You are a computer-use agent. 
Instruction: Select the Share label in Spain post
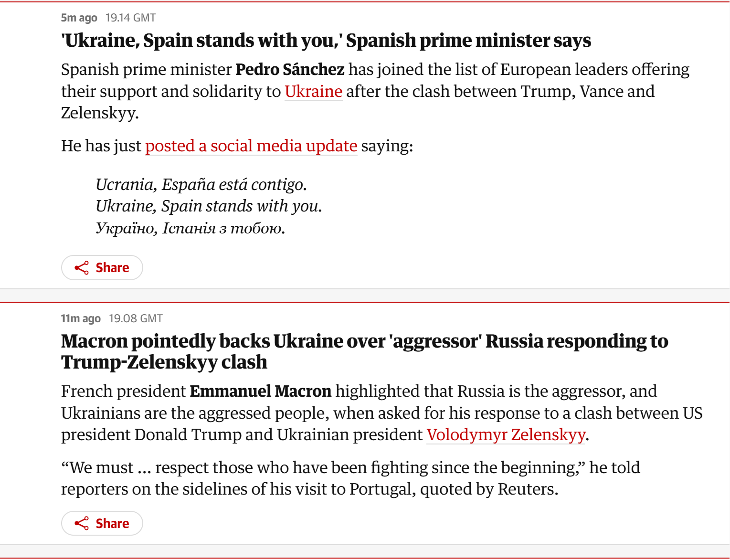(112, 268)
